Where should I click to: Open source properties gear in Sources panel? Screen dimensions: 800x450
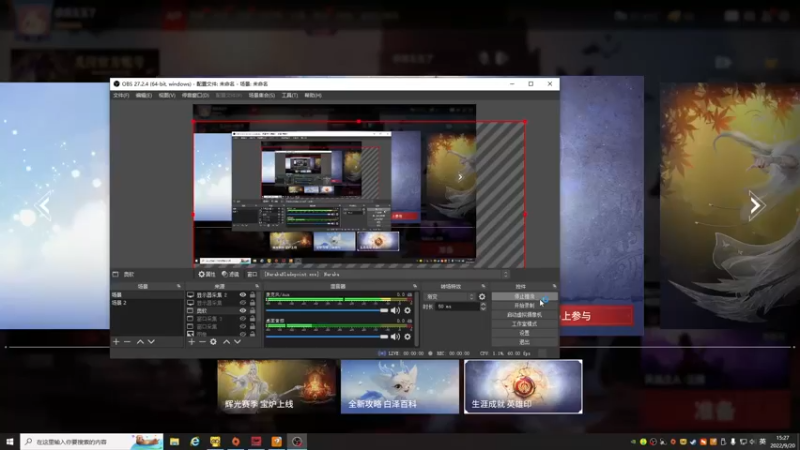pos(214,342)
